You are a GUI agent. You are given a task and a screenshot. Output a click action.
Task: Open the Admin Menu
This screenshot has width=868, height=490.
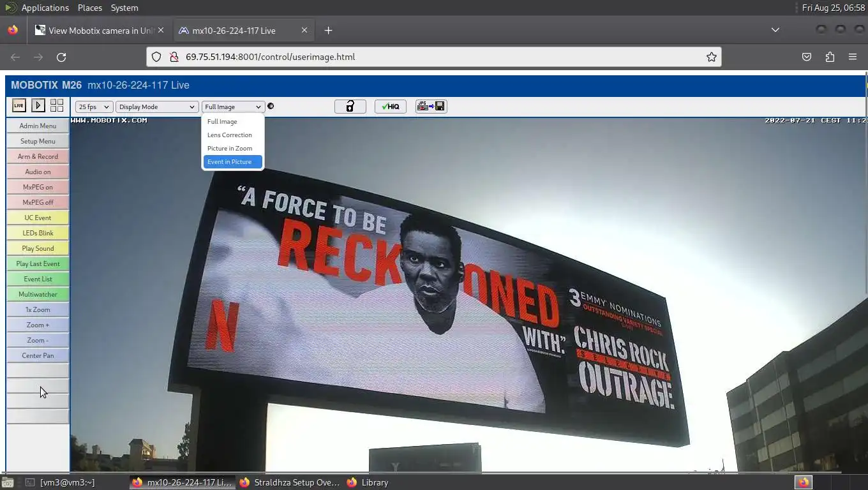(38, 126)
